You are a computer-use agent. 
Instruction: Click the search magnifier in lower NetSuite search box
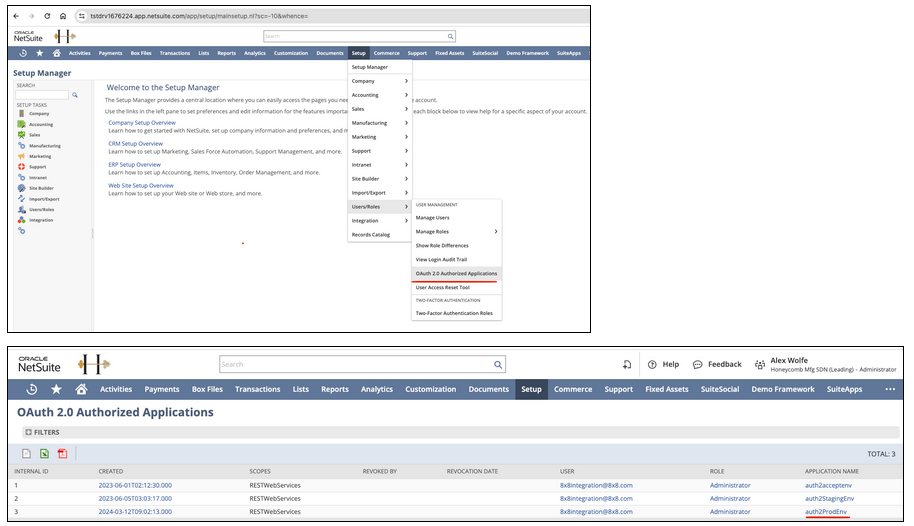coord(498,364)
